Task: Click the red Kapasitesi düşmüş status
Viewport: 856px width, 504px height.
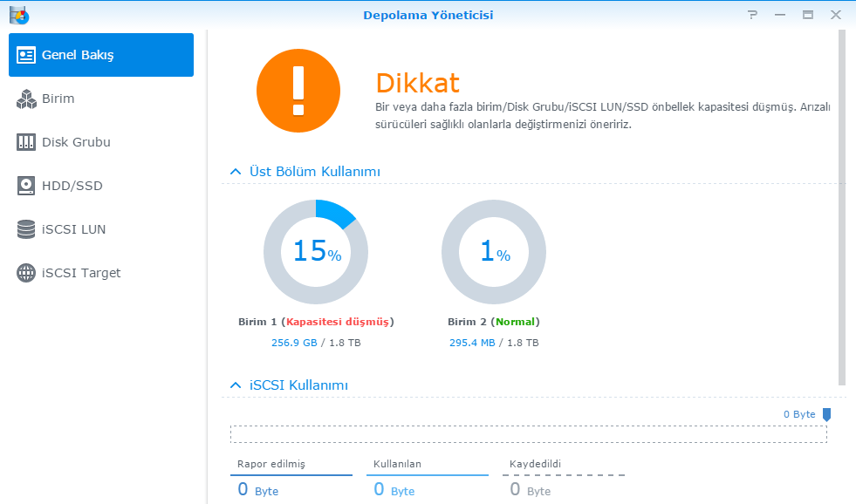Action: tap(339, 322)
